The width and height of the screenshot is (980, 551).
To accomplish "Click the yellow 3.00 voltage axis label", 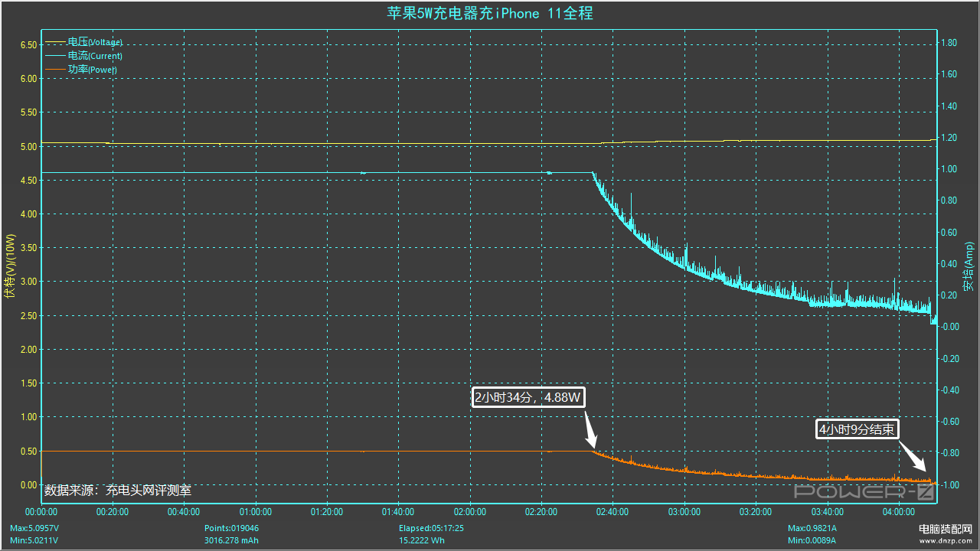I will point(28,282).
